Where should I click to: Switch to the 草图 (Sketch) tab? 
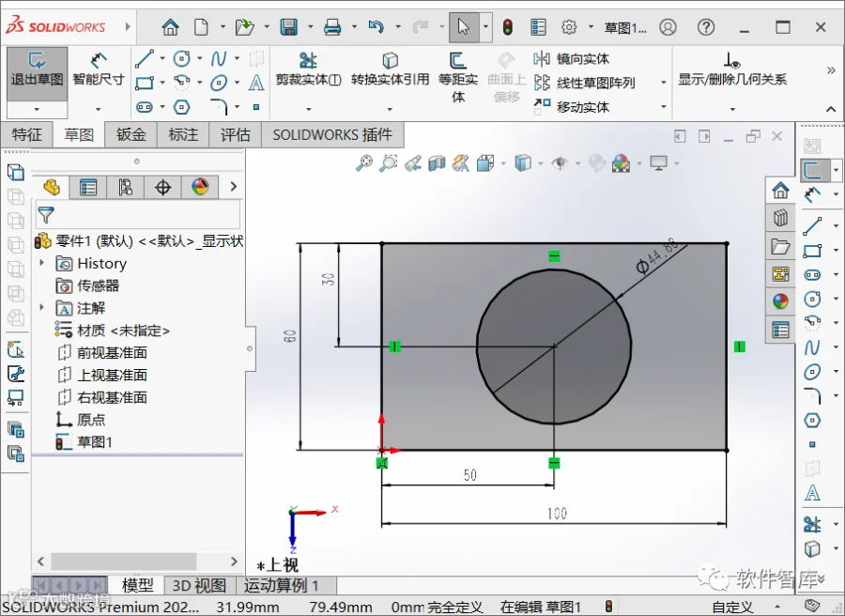(79, 134)
